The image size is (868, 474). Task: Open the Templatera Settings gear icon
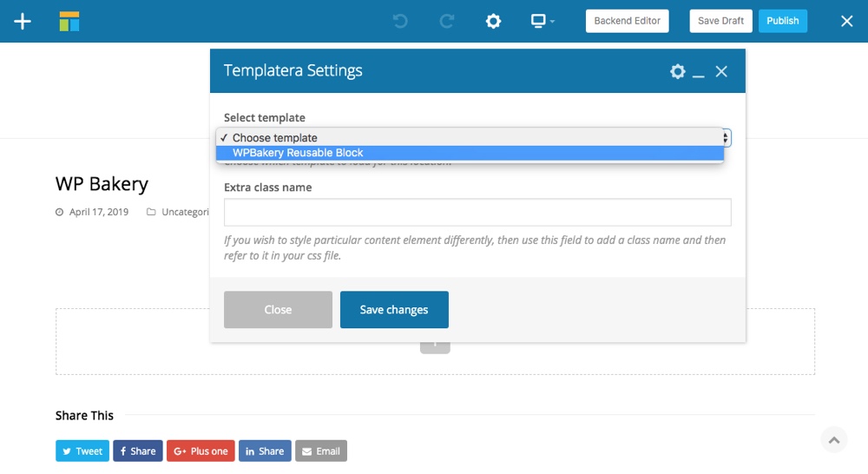(x=678, y=71)
